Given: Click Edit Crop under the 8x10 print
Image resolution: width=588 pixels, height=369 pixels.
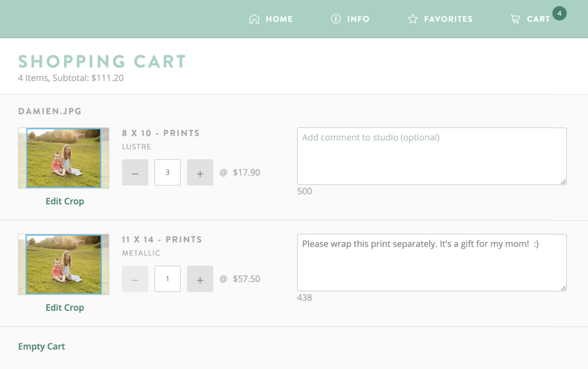Looking at the screenshot, I should pyautogui.click(x=65, y=201).
